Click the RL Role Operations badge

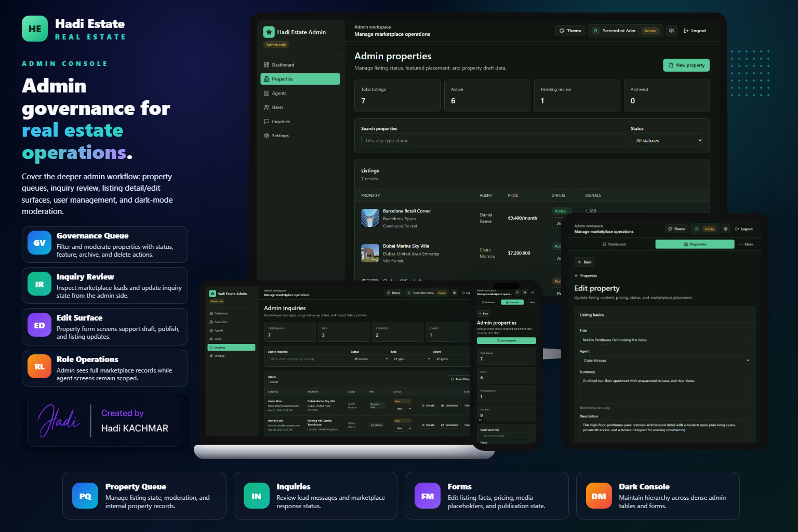tap(39, 367)
